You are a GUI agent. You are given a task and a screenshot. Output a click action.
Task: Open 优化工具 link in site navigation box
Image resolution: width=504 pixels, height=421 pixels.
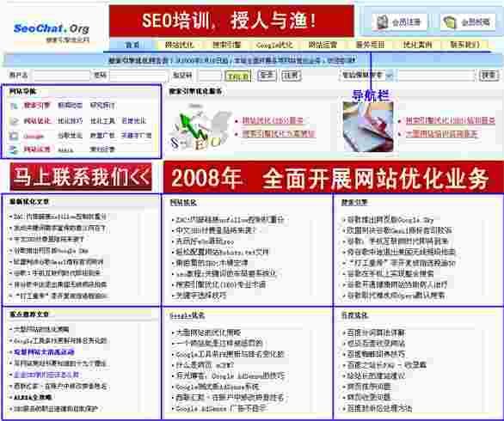point(102,121)
